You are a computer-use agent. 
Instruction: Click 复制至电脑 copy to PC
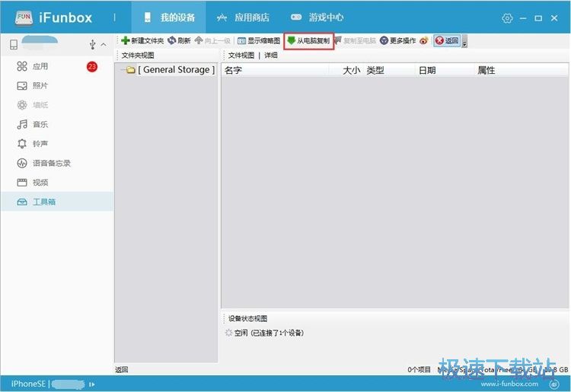point(355,40)
